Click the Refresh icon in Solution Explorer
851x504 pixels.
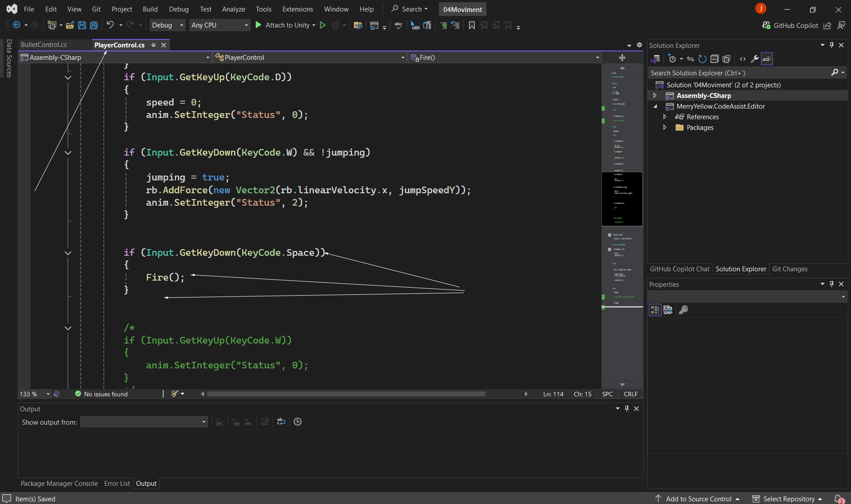pyautogui.click(x=702, y=59)
